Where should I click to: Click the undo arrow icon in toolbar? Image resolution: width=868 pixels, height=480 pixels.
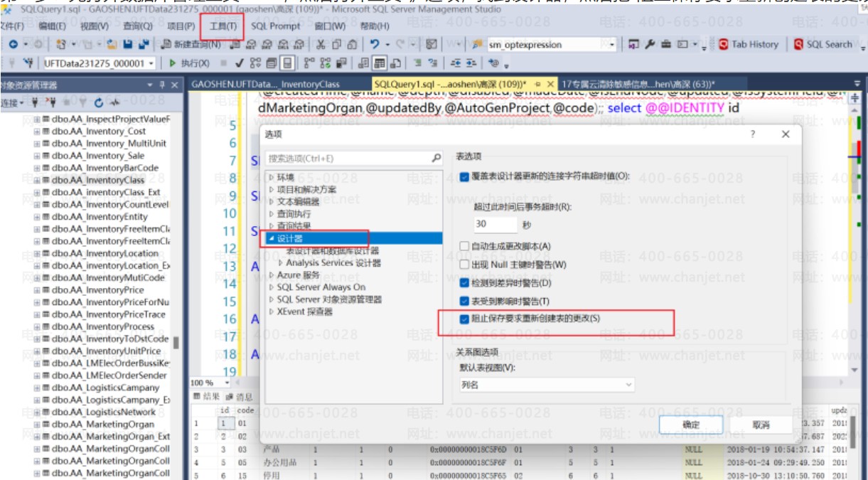pos(373,44)
